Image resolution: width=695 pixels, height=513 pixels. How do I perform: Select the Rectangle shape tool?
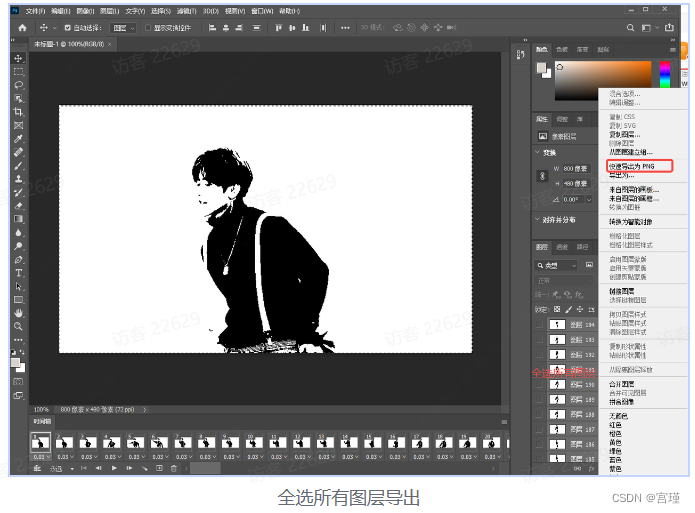[x=18, y=300]
